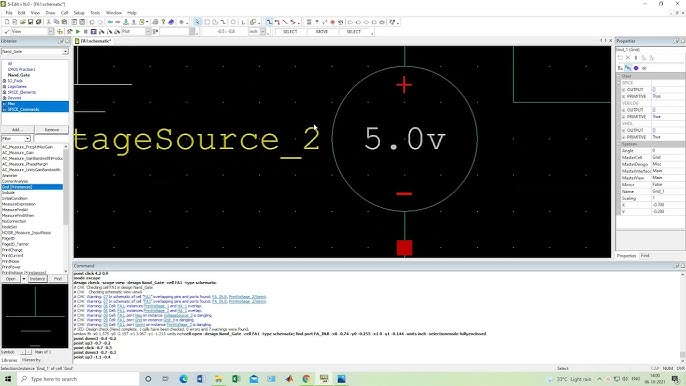Select the arrow pointer selection tool
Screen dimensions: 686x386
point(197,22)
